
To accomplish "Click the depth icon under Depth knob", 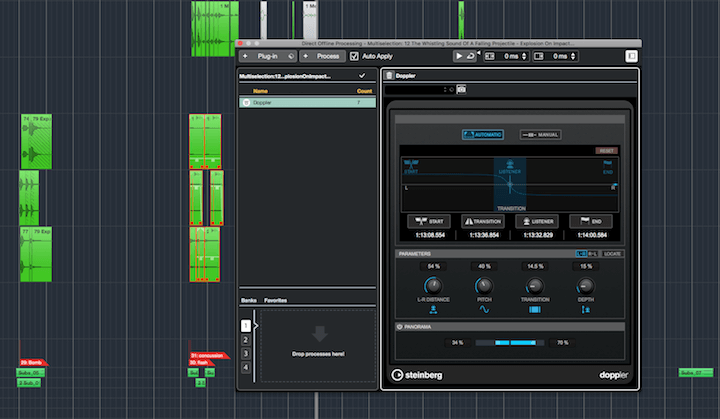I will pyautogui.click(x=585, y=310).
